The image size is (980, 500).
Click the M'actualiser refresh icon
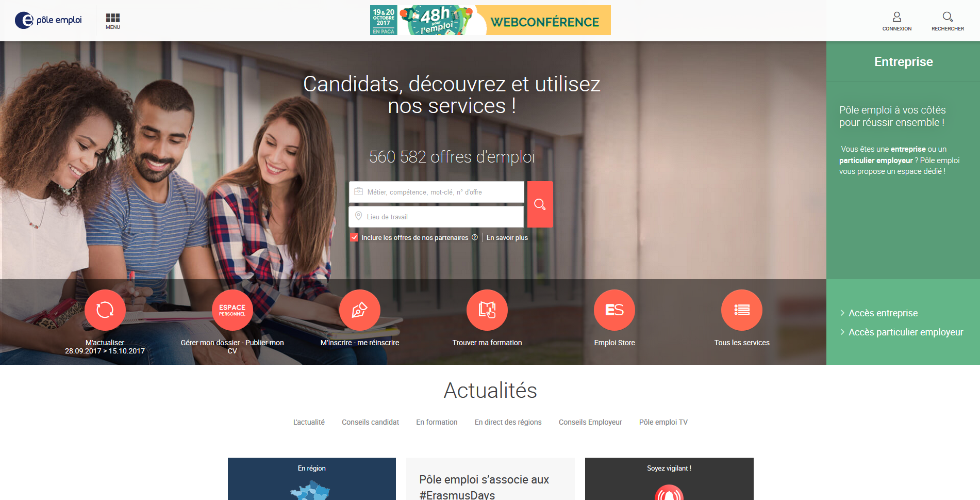pyautogui.click(x=105, y=310)
